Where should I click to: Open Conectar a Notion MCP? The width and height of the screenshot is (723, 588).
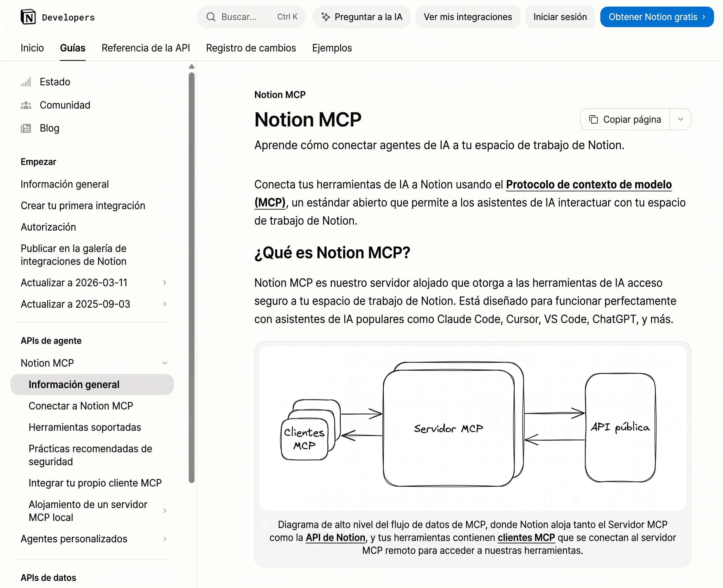(81, 406)
